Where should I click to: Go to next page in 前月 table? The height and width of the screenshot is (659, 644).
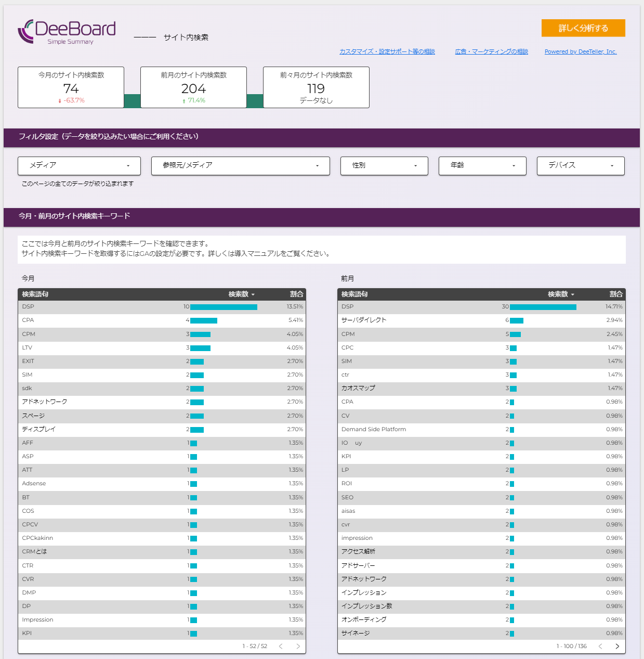(617, 646)
